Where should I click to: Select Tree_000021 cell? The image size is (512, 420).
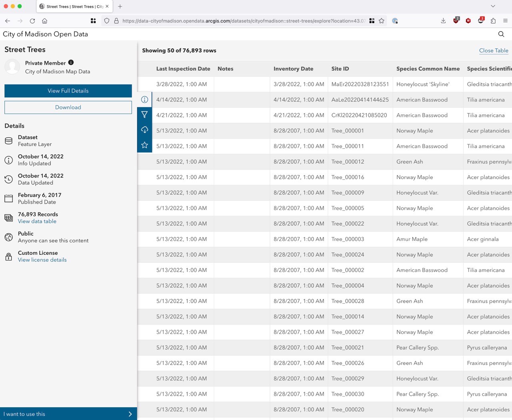(360, 348)
